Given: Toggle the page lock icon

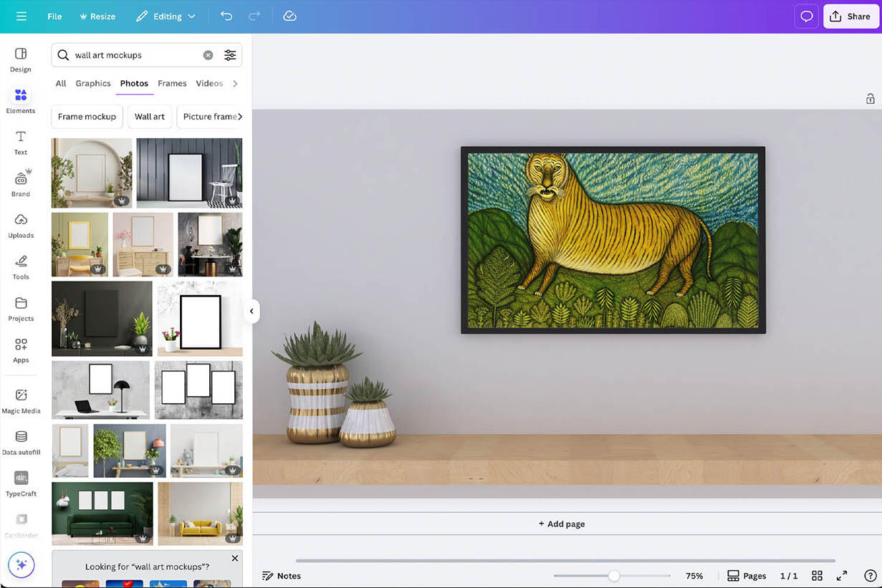Looking at the screenshot, I should point(870,99).
